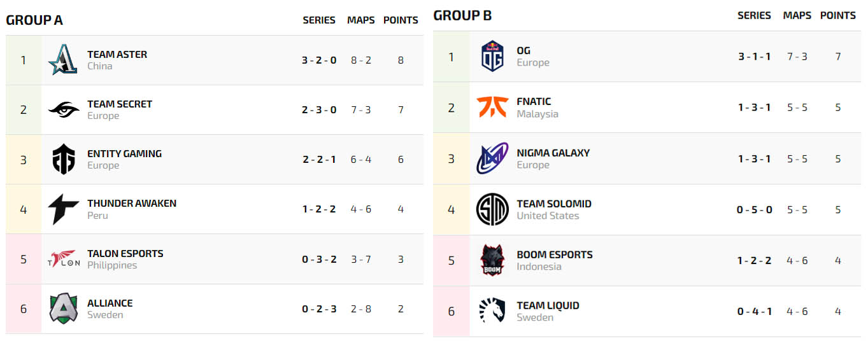Click the Group B SERIES column header
The image size is (868, 341).
pos(754,16)
